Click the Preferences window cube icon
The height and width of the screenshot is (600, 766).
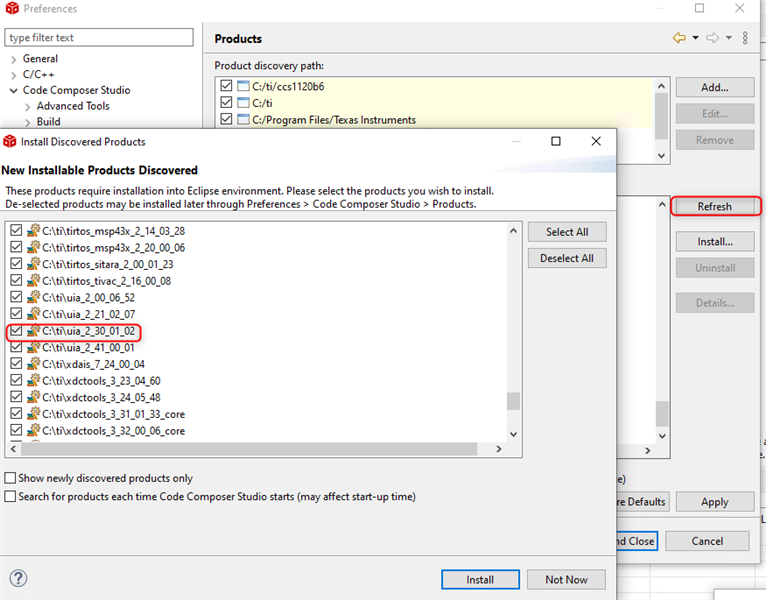coord(12,8)
